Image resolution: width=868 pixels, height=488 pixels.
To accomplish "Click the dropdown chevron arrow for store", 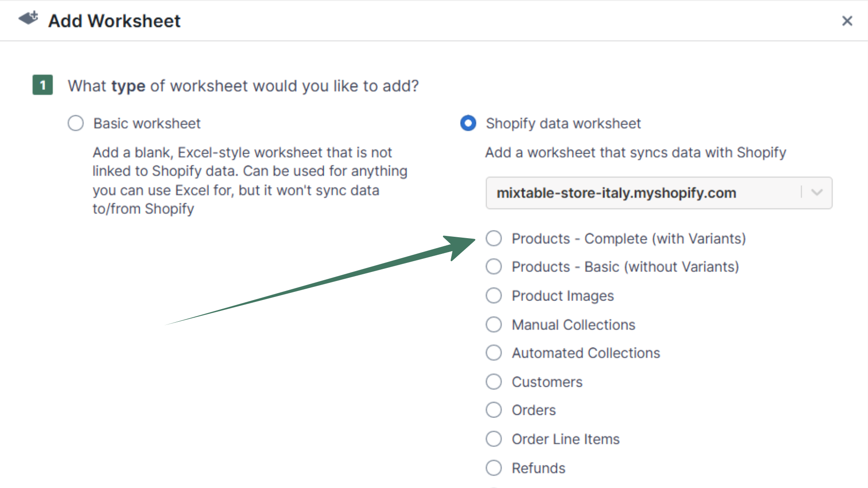I will [x=816, y=192].
